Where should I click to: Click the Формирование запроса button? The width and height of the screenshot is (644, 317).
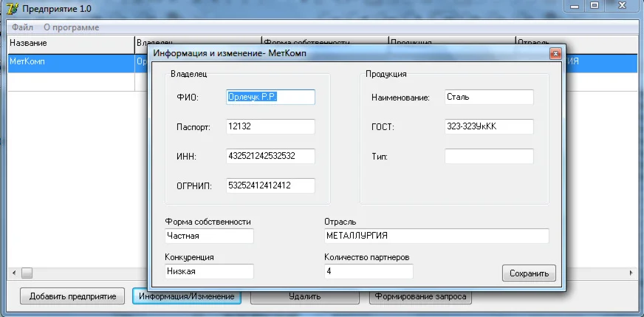click(420, 296)
